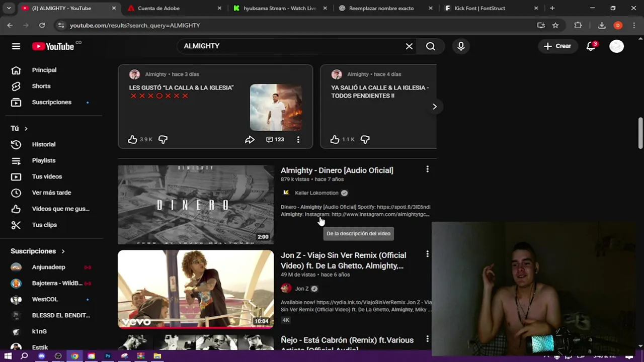The width and height of the screenshot is (644, 362).
Task: Open Chrome downloads
Action: tap(602, 25)
